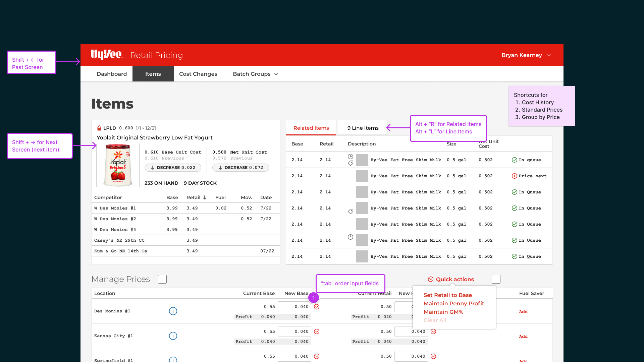Click the gray product image in the last related row

[x=362, y=256]
